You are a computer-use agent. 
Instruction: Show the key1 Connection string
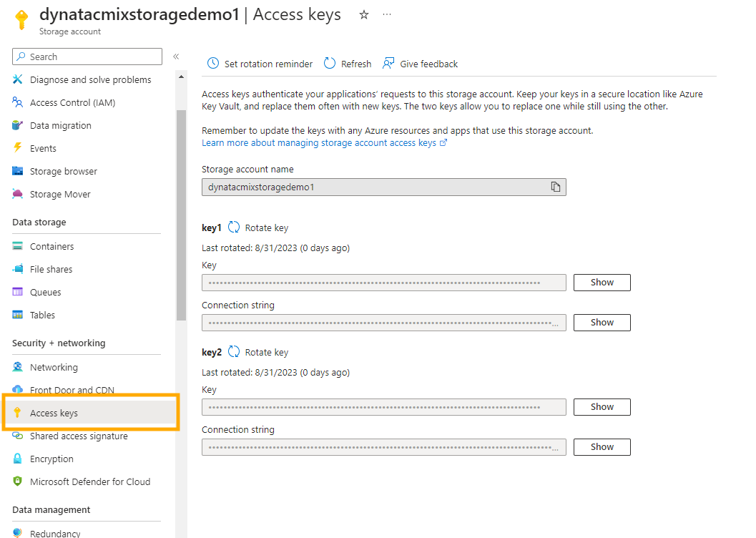coord(602,323)
